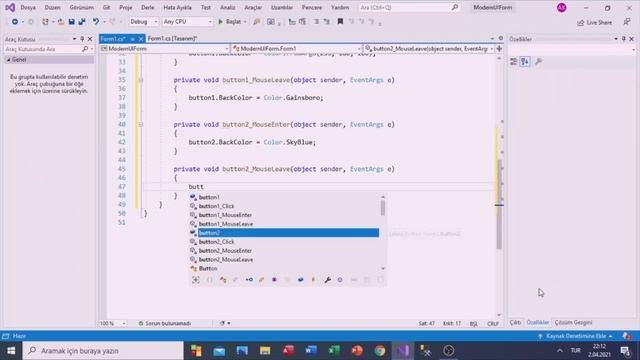Collapse the Genel toolbox group
640x360 pixels.
9,60
